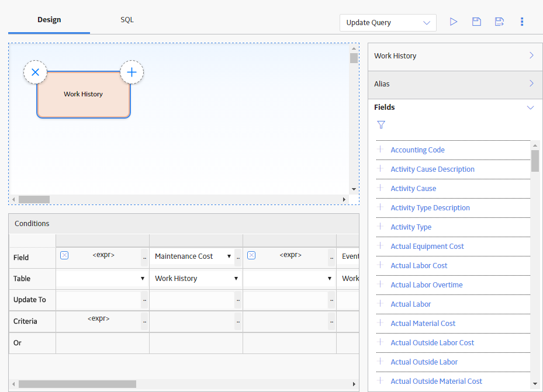Click the Save query icon
The image size is (543, 392).
pyautogui.click(x=476, y=22)
